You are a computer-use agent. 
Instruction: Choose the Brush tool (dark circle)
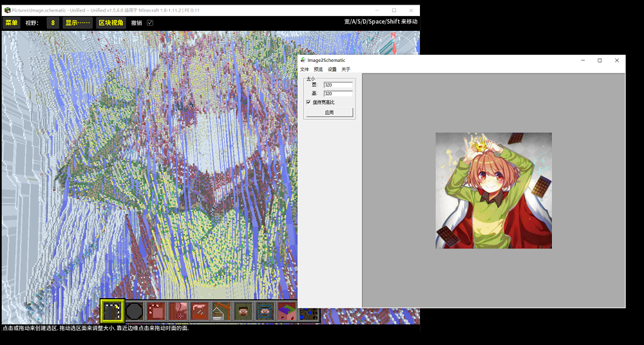(135, 312)
